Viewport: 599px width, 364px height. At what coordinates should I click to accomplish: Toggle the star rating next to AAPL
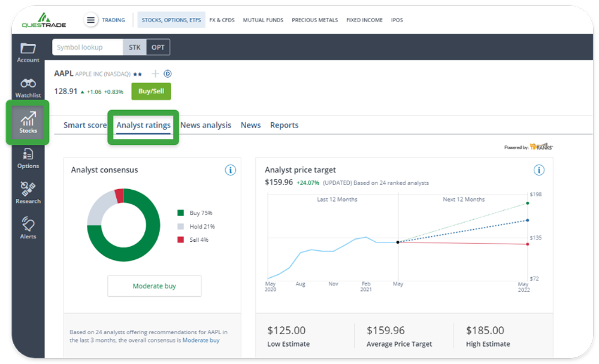(x=138, y=74)
